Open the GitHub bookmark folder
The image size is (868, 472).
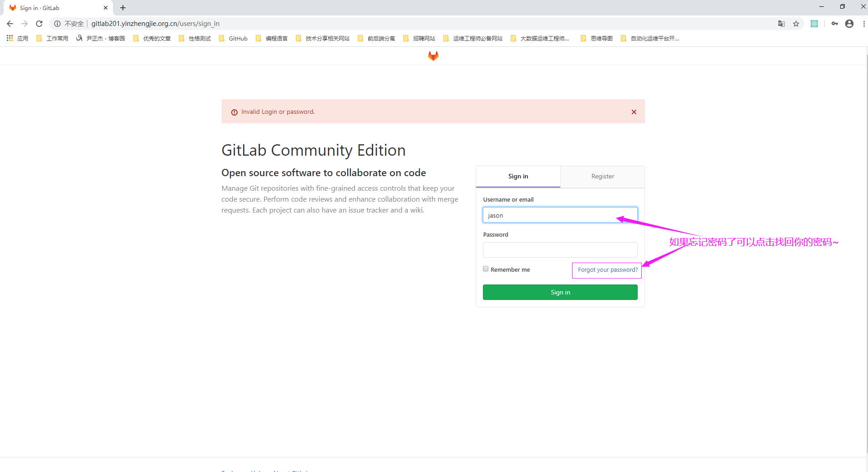pos(233,38)
